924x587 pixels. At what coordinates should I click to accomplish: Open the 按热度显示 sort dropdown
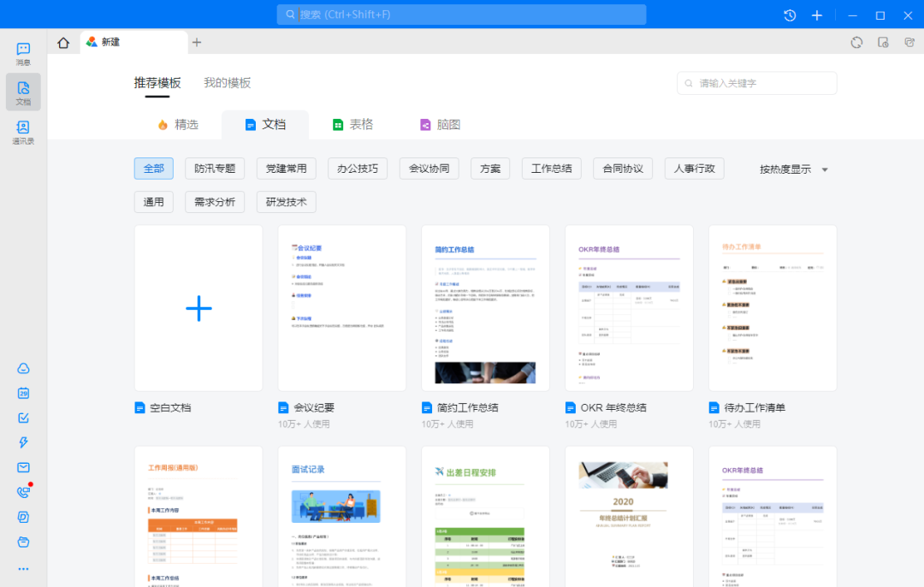[x=793, y=169]
